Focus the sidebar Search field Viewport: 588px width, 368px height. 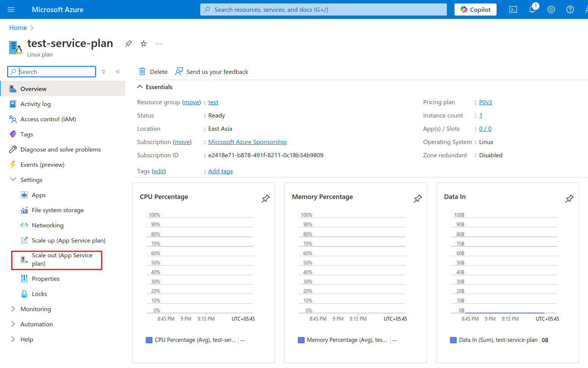[52, 72]
